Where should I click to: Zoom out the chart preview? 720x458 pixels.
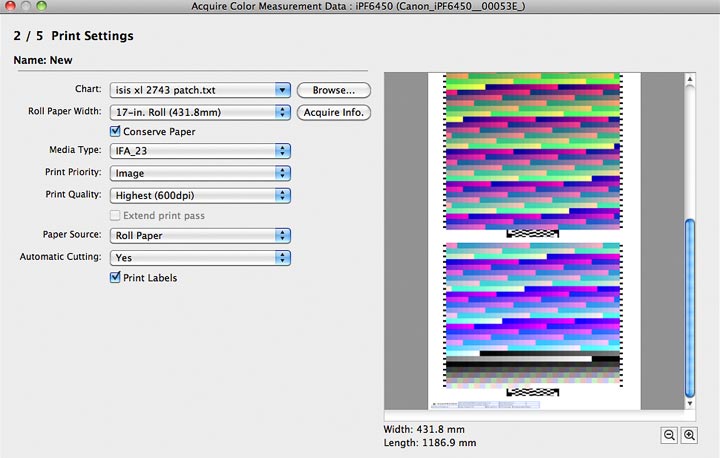[x=669, y=435]
